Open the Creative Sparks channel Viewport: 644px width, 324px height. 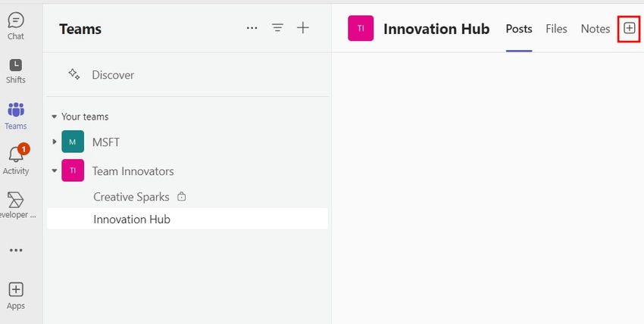(131, 197)
